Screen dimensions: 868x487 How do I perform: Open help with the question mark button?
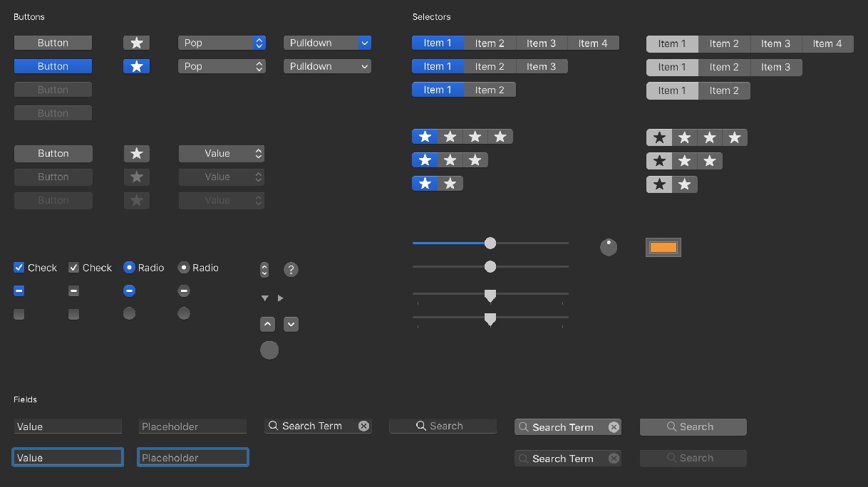[x=291, y=269]
